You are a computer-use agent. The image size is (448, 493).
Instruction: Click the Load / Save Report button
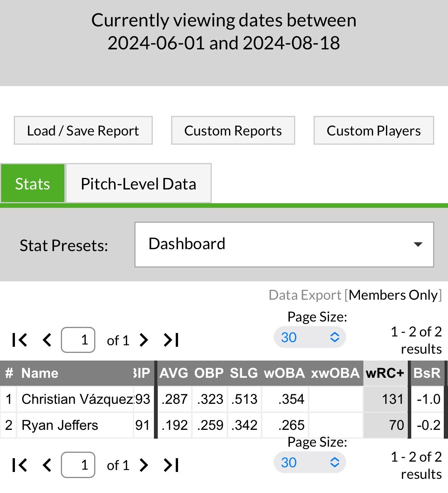[x=83, y=131]
